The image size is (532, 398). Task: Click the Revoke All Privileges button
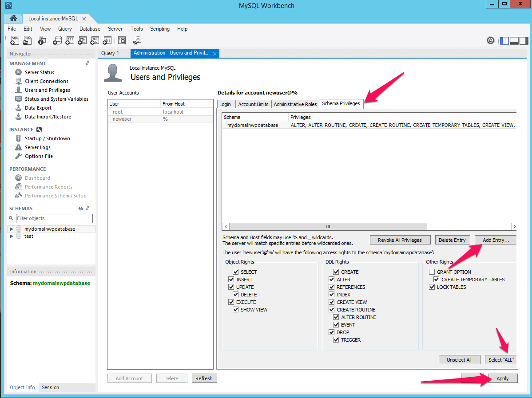pos(400,240)
